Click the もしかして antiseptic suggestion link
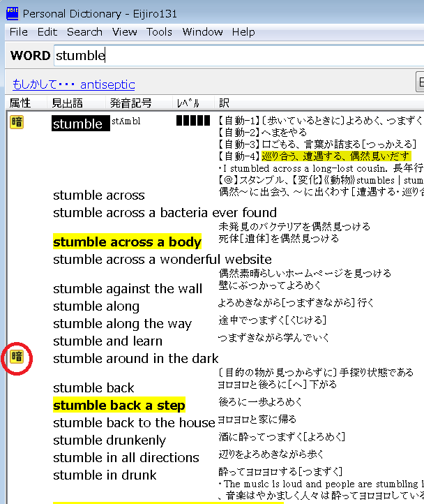The image size is (424, 504). coord(73,84)
